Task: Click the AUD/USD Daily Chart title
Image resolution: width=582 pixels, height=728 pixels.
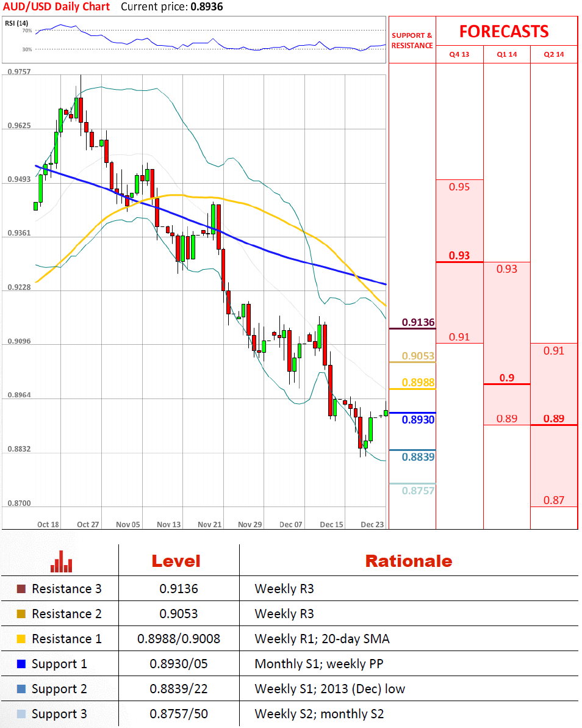Action: click(56, 7)
